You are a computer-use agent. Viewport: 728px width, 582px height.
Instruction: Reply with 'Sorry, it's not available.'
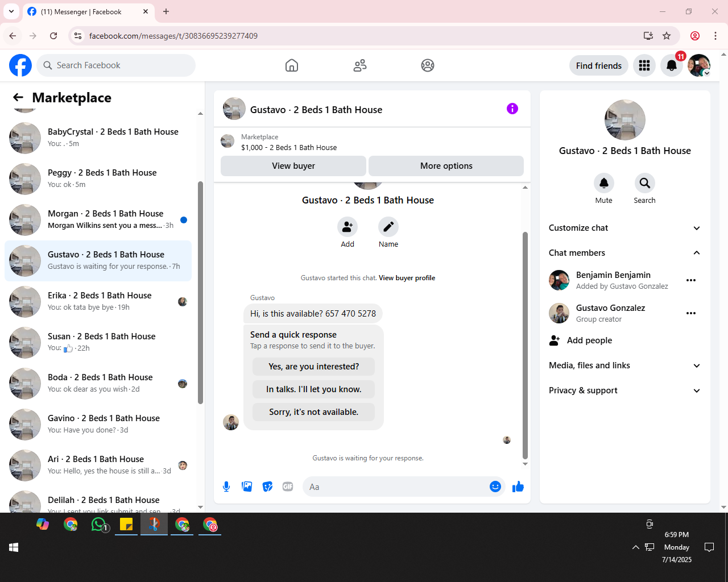314,412
